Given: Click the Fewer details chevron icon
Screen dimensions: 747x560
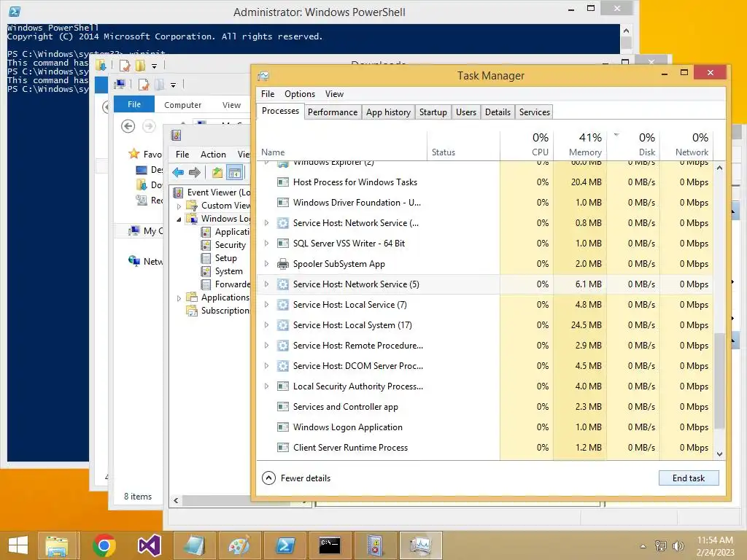Looking at the screenshot, I should [268, 478].
